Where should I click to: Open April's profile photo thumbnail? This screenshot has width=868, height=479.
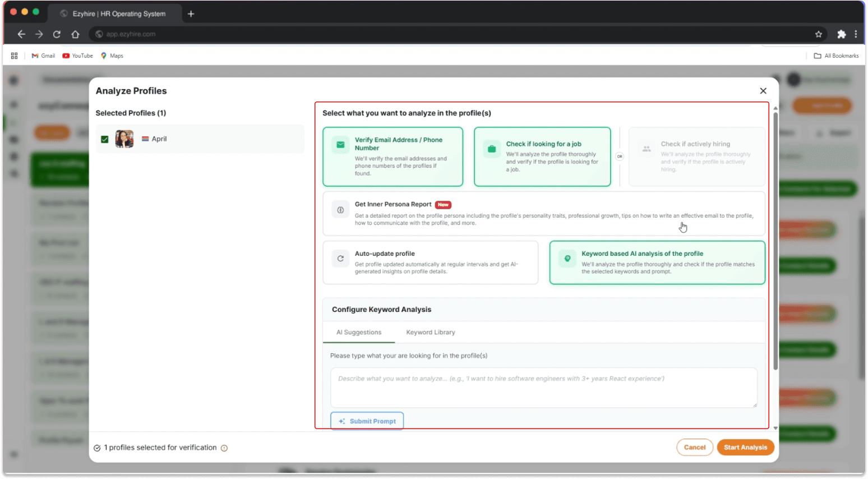click(x=124, y=139)
